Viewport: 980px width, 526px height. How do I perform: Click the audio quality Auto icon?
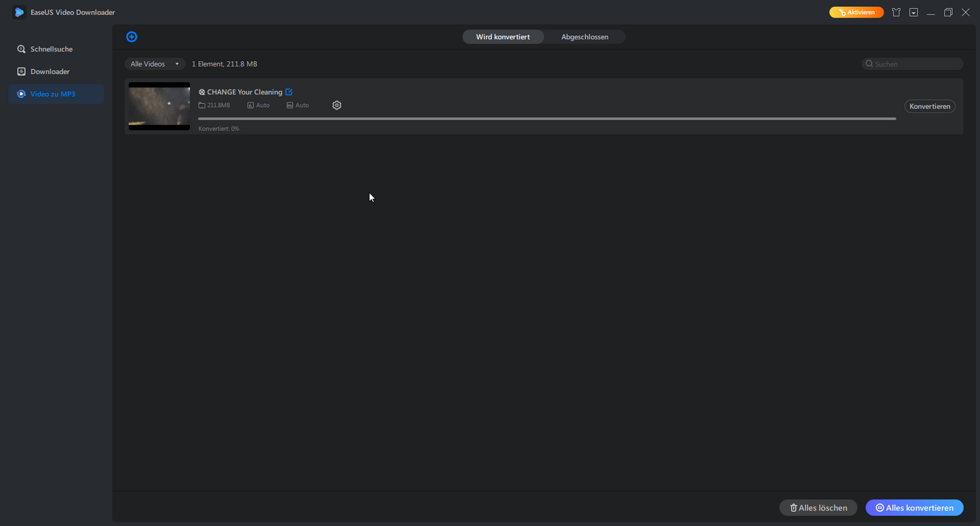250,105
